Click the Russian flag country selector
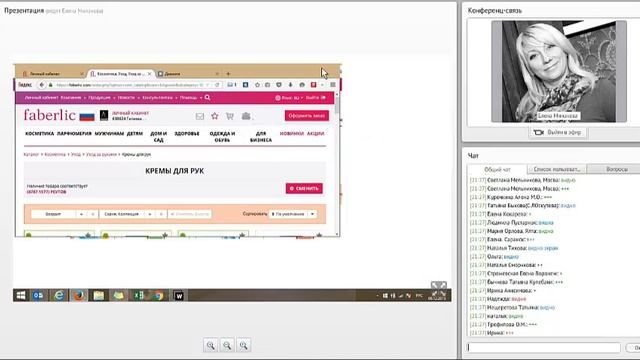Image resolution: width=640 pixels, height=360 pixels. click(x=87, y=116)
